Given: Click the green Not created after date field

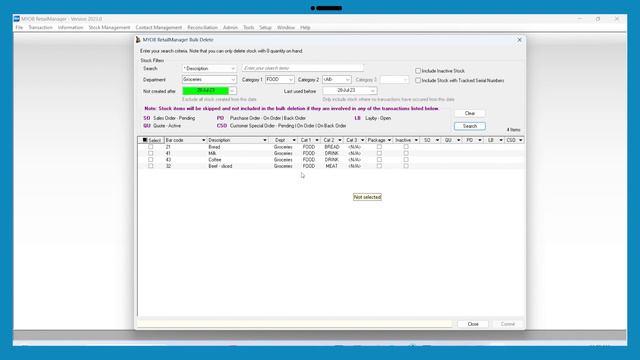Looking at the screenshot, I should (x=205, y=91).
